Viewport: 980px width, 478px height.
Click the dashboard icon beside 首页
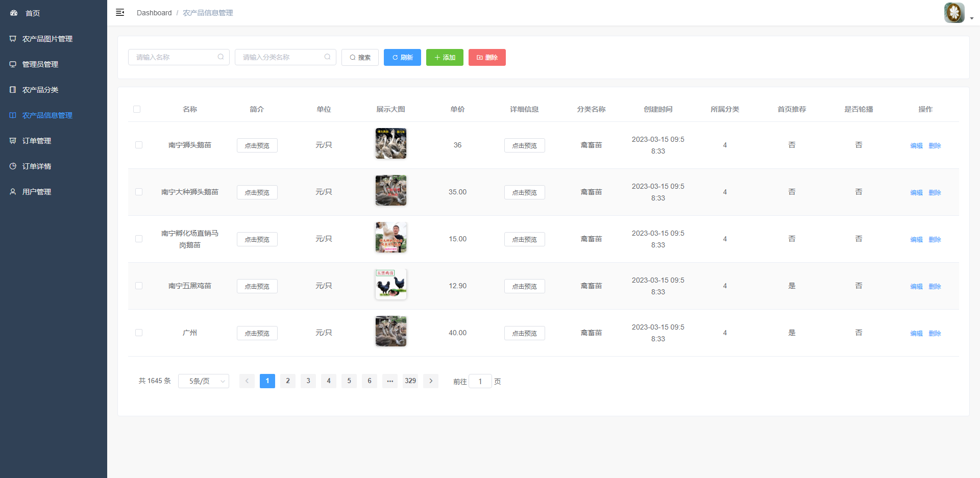[14, 13]
